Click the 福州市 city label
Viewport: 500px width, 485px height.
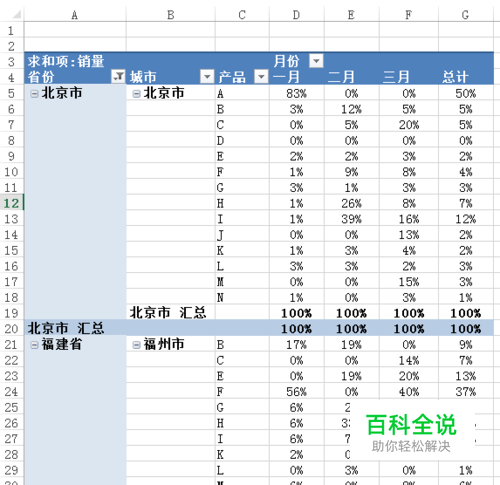164,344
